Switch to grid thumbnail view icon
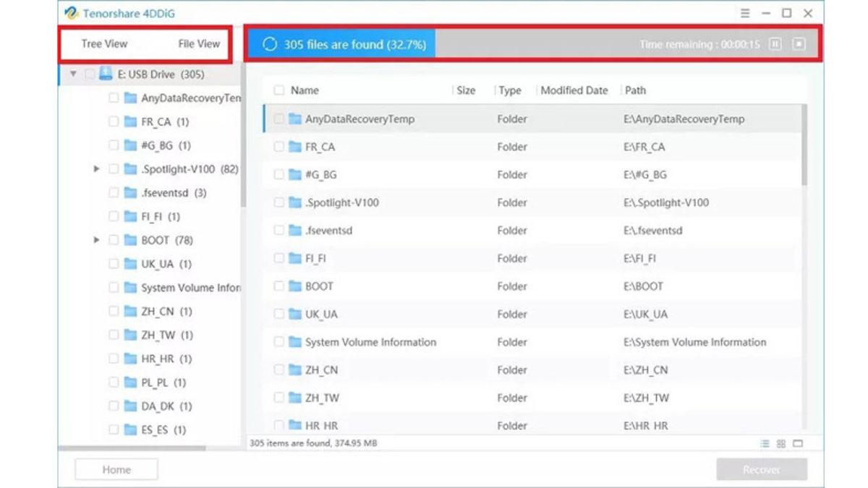Screen dimensions: 868x488 tap(781, 443)
